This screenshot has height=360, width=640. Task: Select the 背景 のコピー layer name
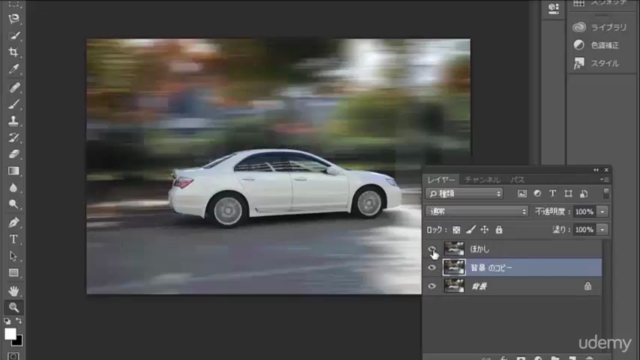[491, 268]
